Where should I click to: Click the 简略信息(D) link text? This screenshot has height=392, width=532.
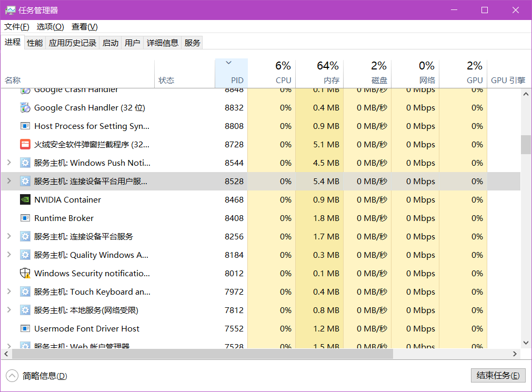(x=45, y=376)
